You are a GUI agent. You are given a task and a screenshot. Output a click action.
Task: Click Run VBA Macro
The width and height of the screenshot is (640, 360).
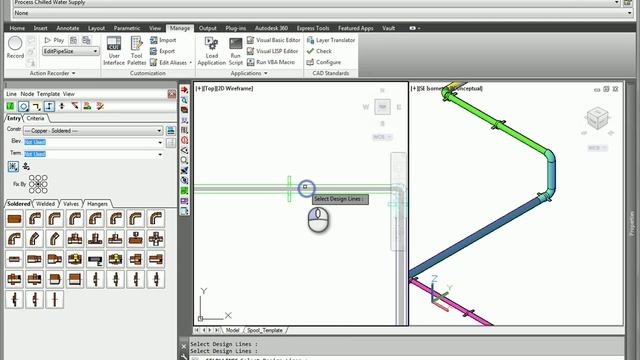click(x=271, y=62)
